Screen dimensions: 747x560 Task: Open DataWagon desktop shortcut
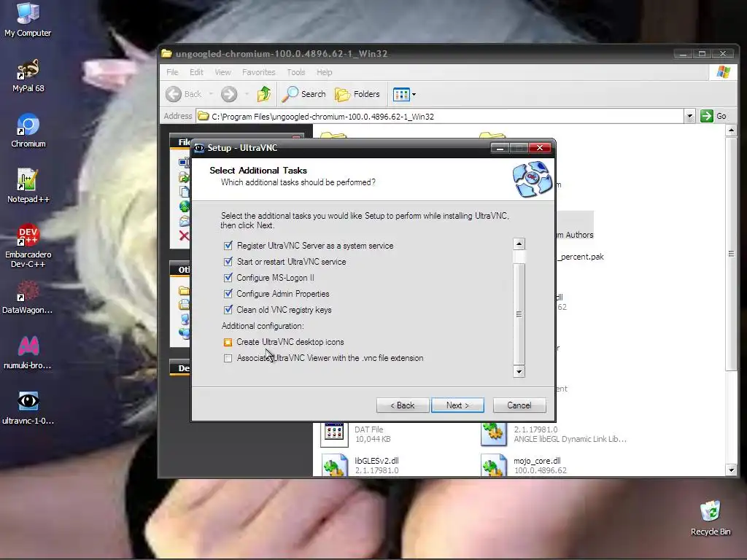point(28,297)
